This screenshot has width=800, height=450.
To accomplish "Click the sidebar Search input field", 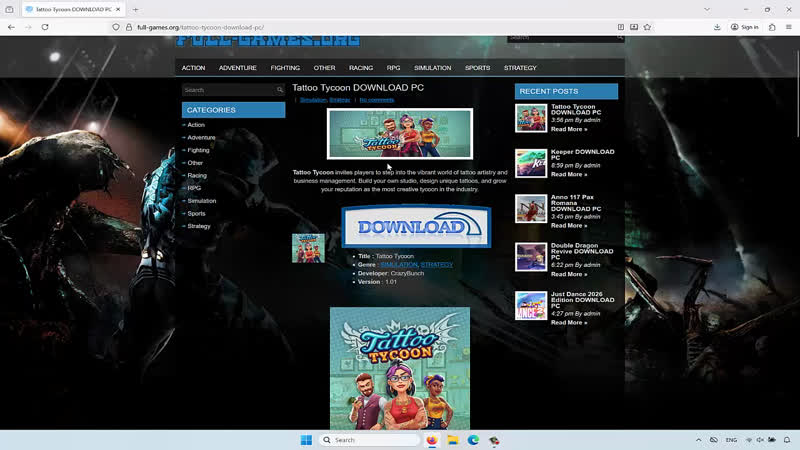I will (227, 90).
